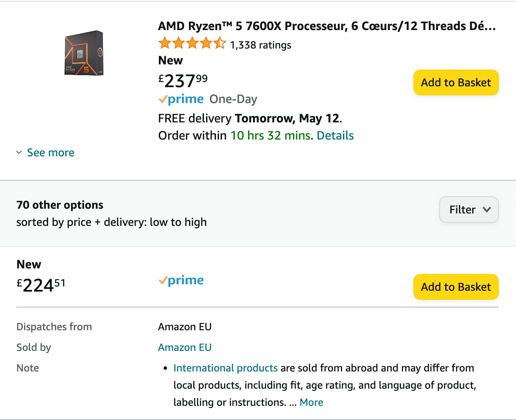The image size is (516, 420).
Task: Click the AMD Ryzen 5 box thumbnail
Action: (84, 53)
